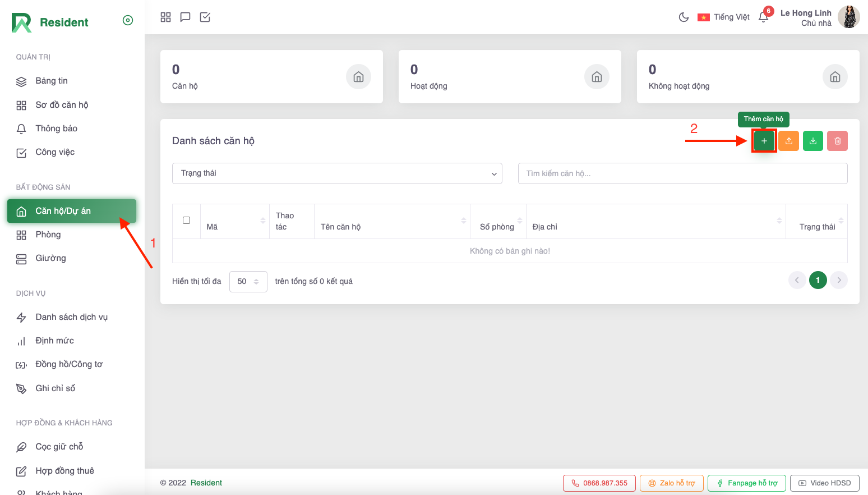Image resolution: width=868 pixels, height=495 pixels.
Task: Click the Video HDSD button
Action: pyautogui.click(x=824, y=483)
